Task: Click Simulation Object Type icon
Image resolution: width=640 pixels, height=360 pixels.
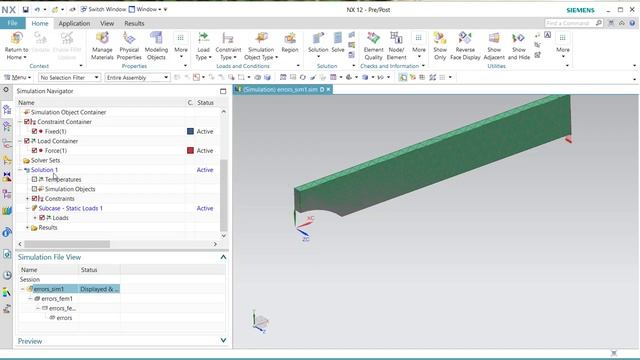Action: point(261,38)
